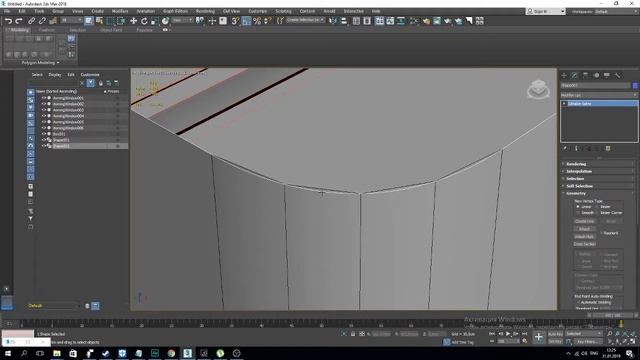Toggle the Spinner Snap icon
This screenshot has width=640, height=360.
(268, 21)
